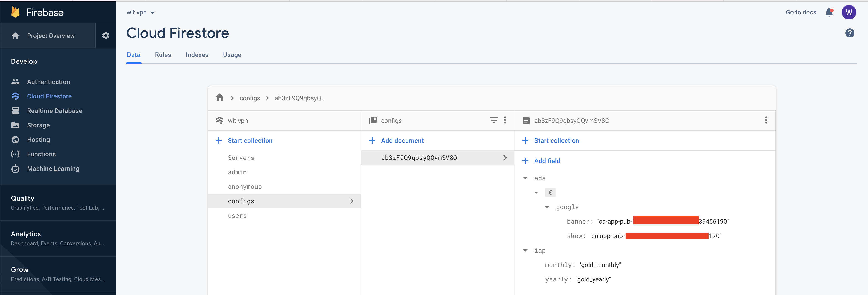This screenshot has height=295, width=868.
Task: Expand the Grow section
Action: 58,274
